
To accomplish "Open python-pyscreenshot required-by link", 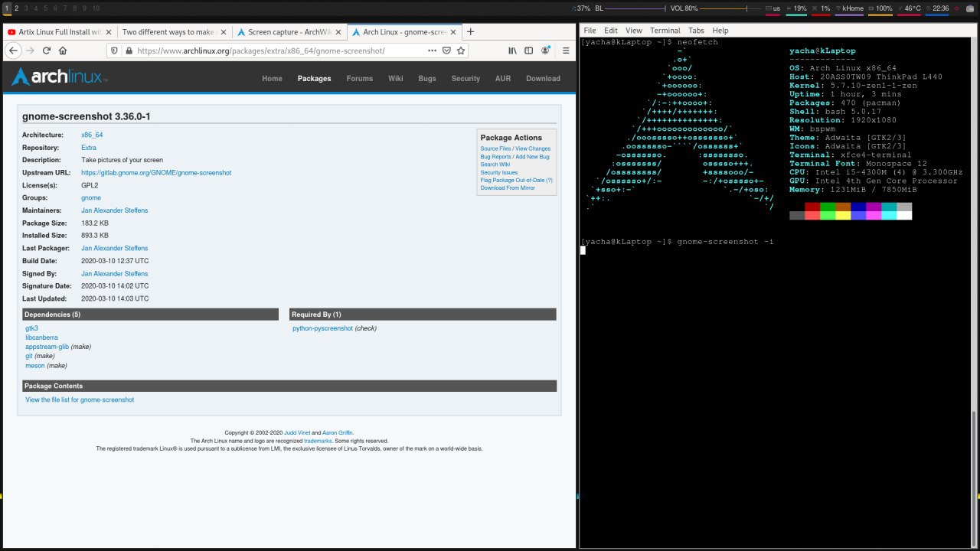I will [x=322, y=328].
